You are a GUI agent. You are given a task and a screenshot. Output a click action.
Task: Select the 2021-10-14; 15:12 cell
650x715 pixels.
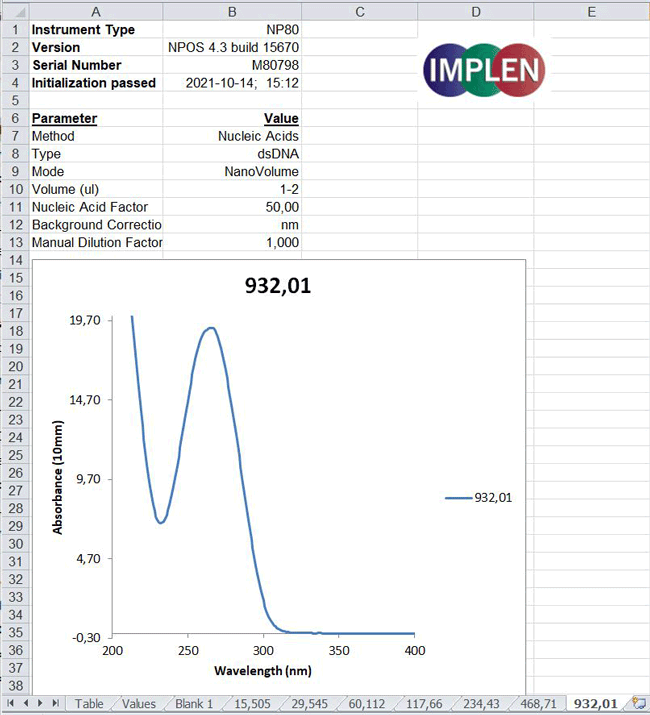(232, 83)
